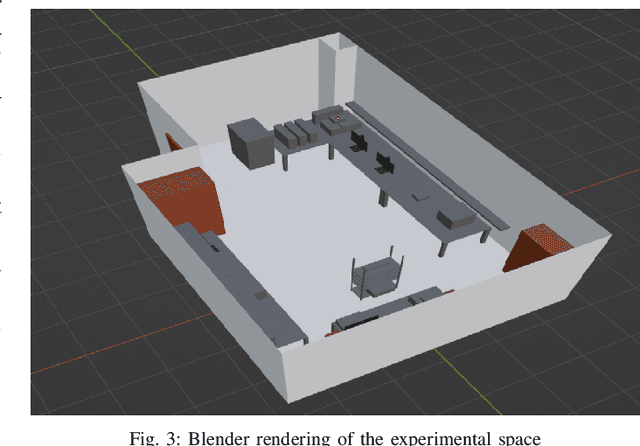Click the gray box at desk's right end
The width and height of the screenshot is (640, 446).
[x=455, y=217]
